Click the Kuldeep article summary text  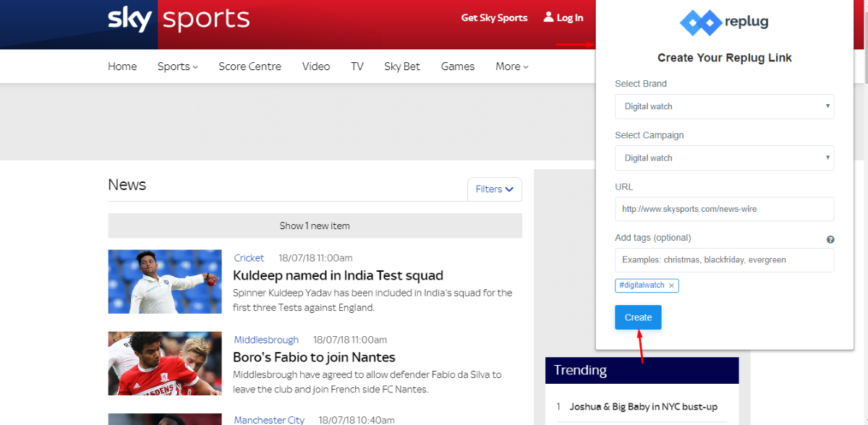click(373, 300)
